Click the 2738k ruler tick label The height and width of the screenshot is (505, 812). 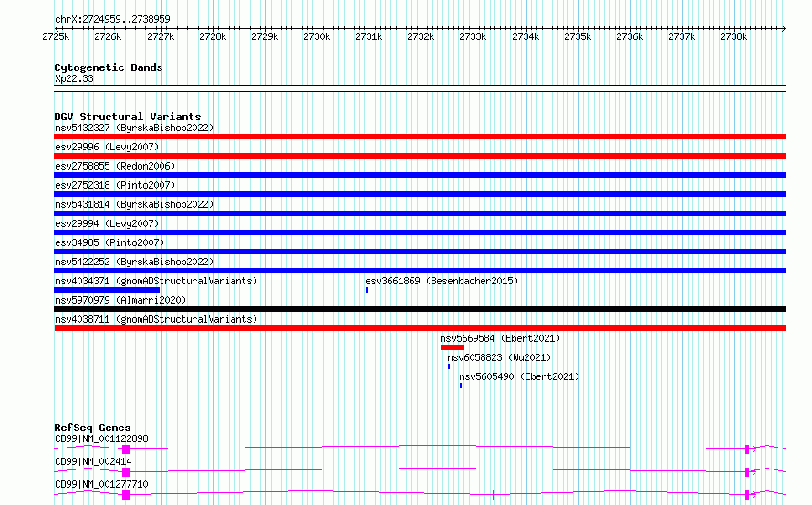tap(734, 36)
